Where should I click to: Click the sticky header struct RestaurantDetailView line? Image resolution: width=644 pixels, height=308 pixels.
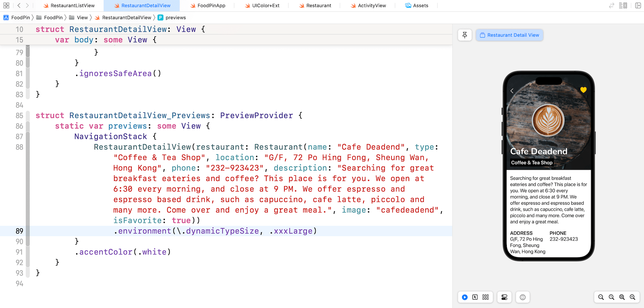point(120,29)
